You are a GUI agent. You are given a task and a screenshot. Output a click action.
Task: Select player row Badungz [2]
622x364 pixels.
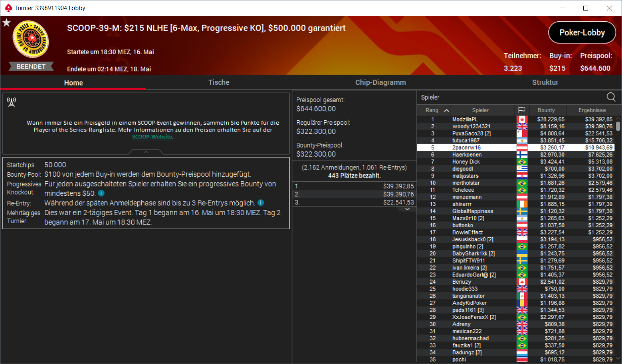516,352
